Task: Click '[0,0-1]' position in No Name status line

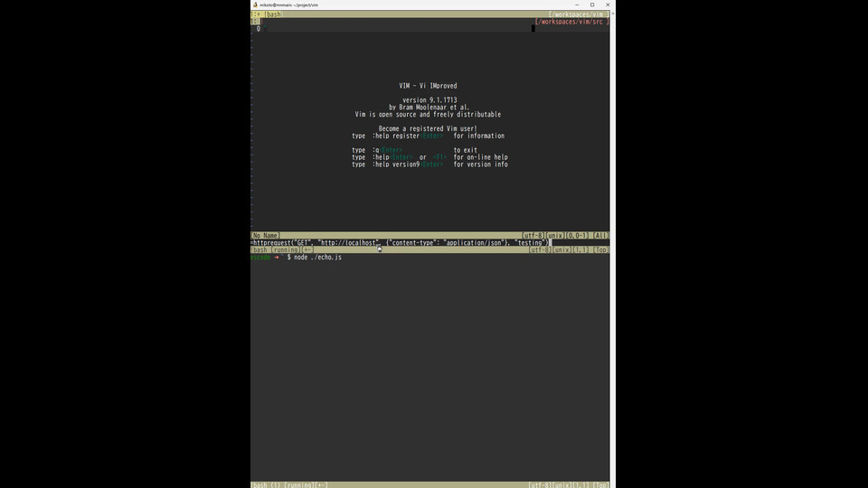Action: point(578,236)
